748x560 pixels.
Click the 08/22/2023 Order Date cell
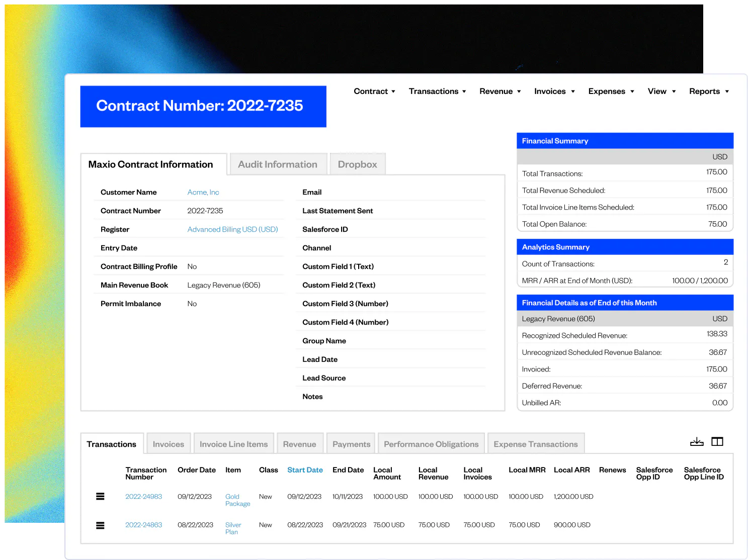point(195,525)
